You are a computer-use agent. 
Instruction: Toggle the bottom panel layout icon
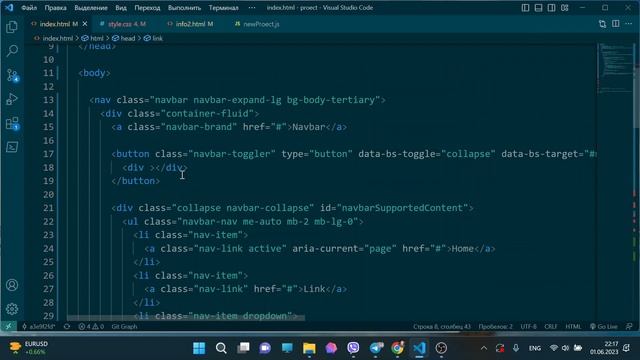tap(538, 8)
